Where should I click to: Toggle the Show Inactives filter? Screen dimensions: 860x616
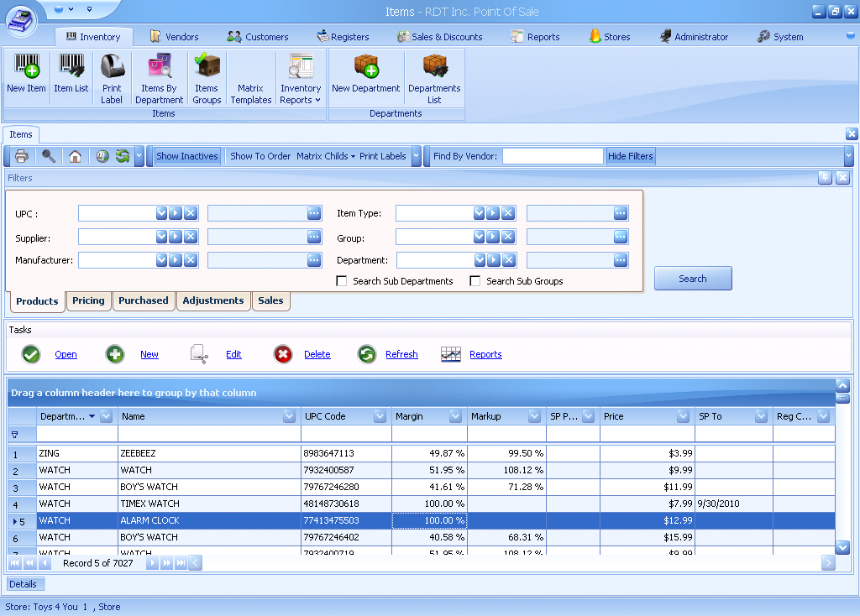[186, 156]
